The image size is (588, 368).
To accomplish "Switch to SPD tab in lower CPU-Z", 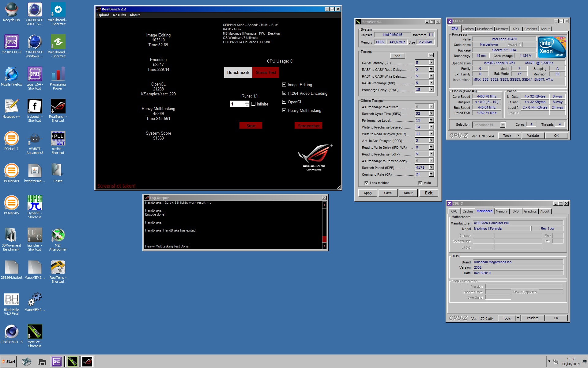I will click(x=515, y=211).
